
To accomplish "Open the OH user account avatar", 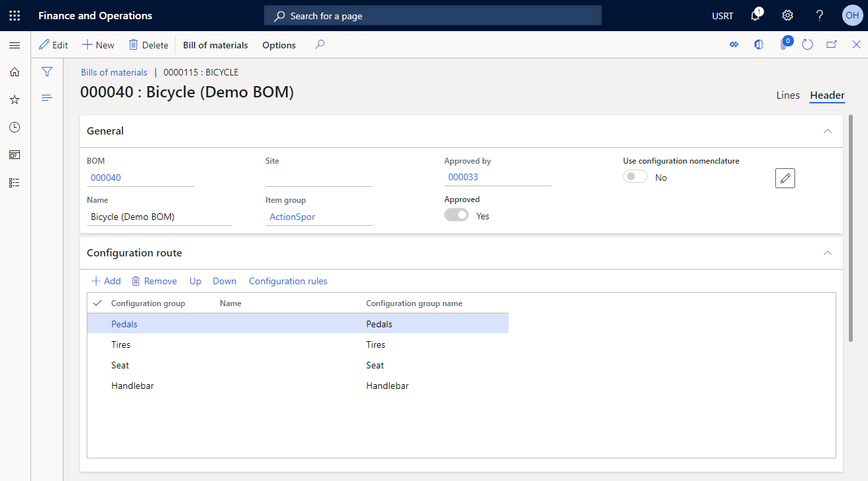I will (851, 15).
